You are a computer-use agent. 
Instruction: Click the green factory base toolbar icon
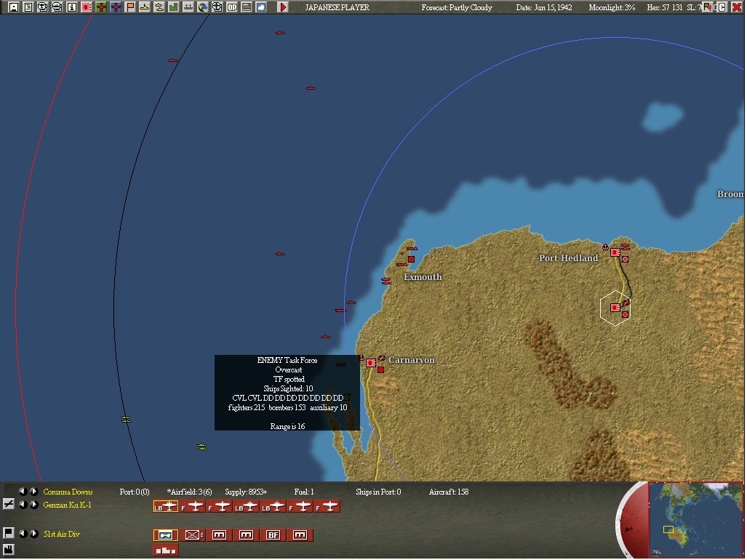[x=173, y=7]
